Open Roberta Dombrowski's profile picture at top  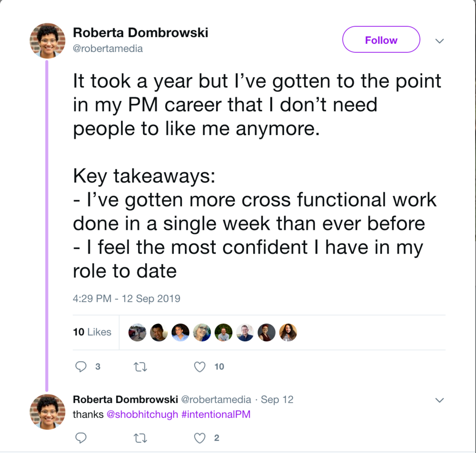47,40
